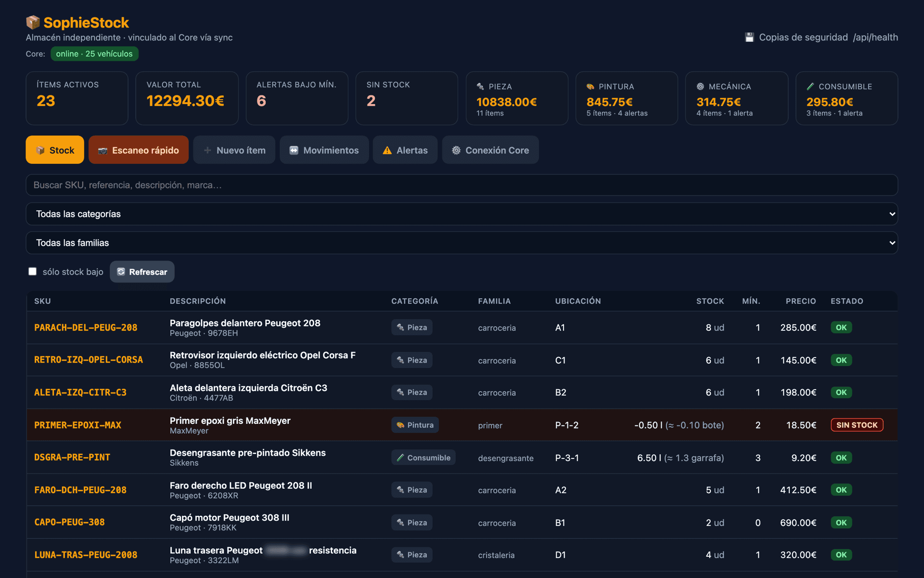The image size is (924, 578).
Task: Click the SIN STOCK status badge
Action: tap(857, 425)
